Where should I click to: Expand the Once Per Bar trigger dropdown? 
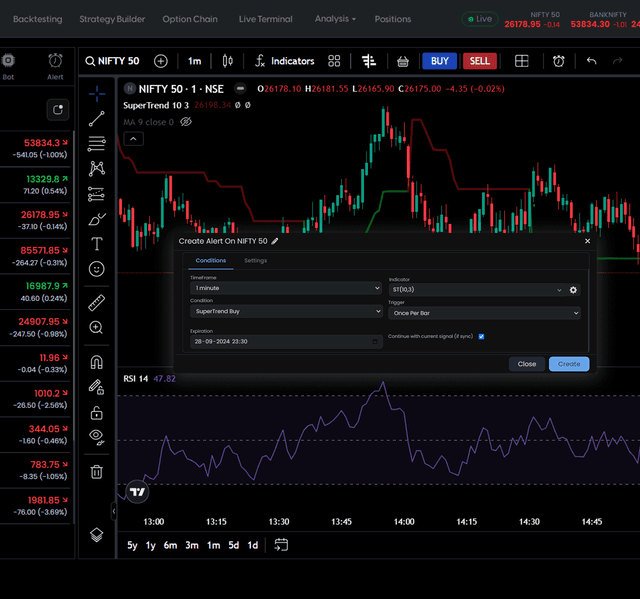click(x=484, y=312)
